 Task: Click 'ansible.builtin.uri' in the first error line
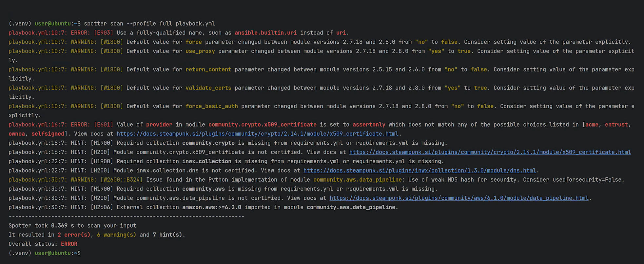265,33
